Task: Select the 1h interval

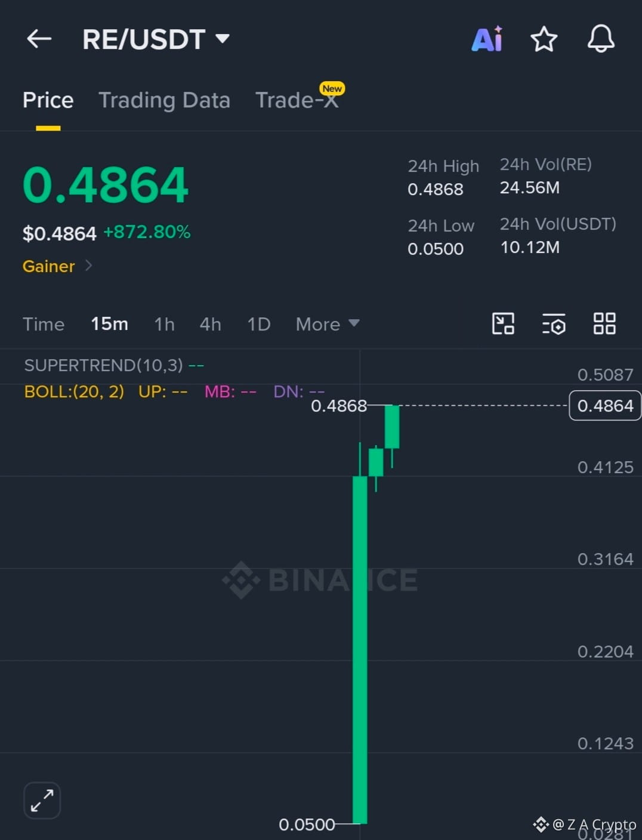Action: (165, 324)
